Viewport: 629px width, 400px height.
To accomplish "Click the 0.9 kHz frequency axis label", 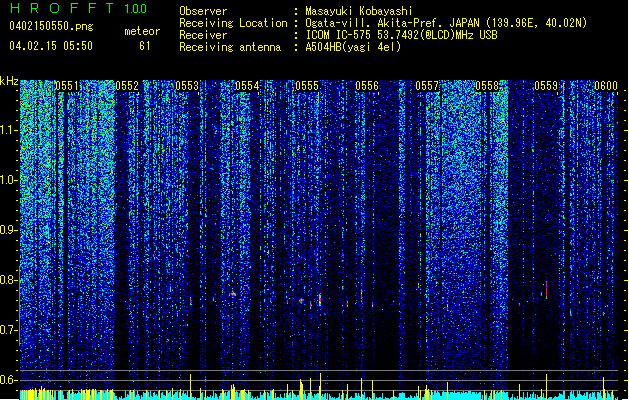I will [9, 230].
